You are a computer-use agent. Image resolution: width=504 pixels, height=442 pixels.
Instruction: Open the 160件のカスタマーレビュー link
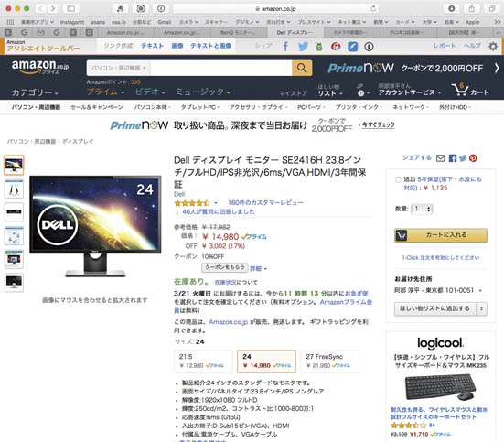[x=265, y=202]
